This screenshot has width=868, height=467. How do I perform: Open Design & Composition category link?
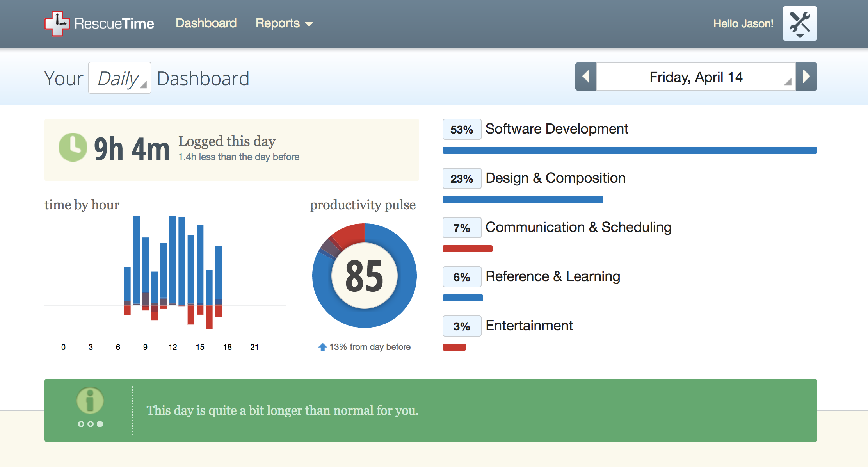(555, 178)
